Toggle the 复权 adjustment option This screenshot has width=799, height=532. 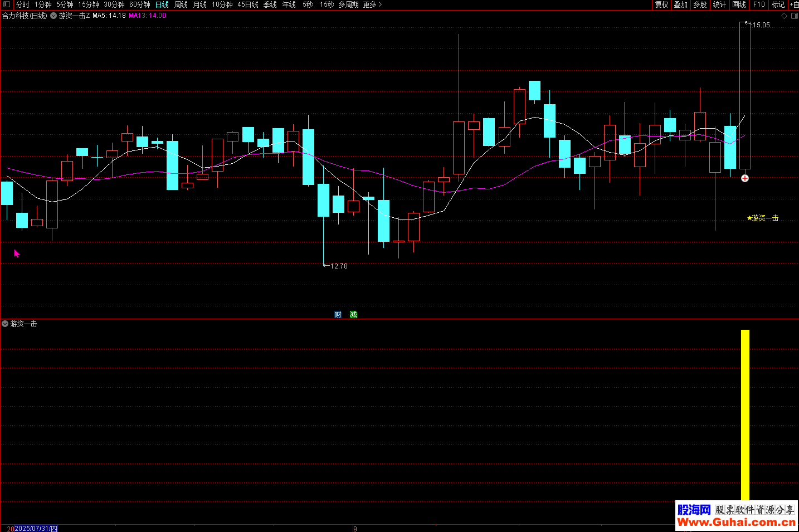click(x=661, y=4)
